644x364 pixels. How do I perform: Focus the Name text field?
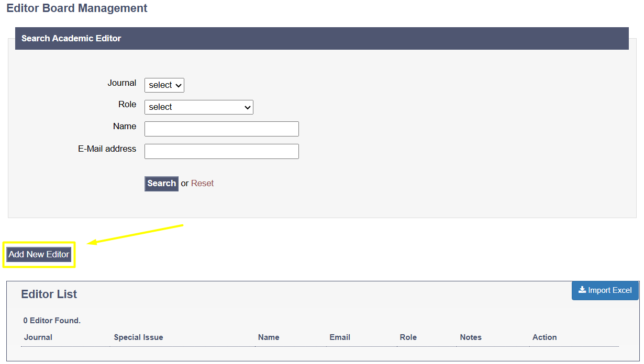[x=221, y=129]
